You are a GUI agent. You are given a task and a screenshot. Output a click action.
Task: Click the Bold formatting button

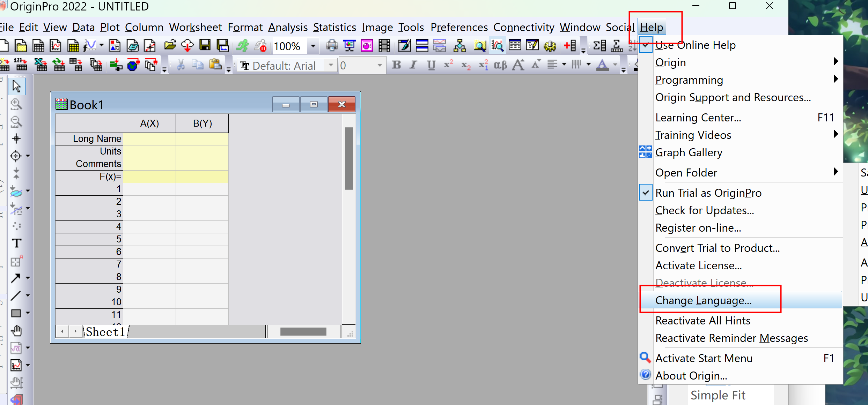pos(396,65)
